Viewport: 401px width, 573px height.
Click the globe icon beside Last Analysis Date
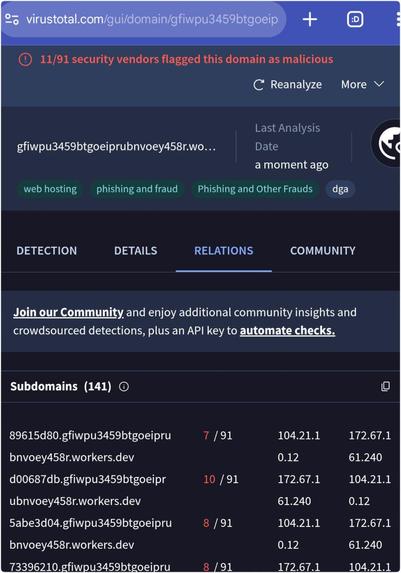(x=387, y=143)
